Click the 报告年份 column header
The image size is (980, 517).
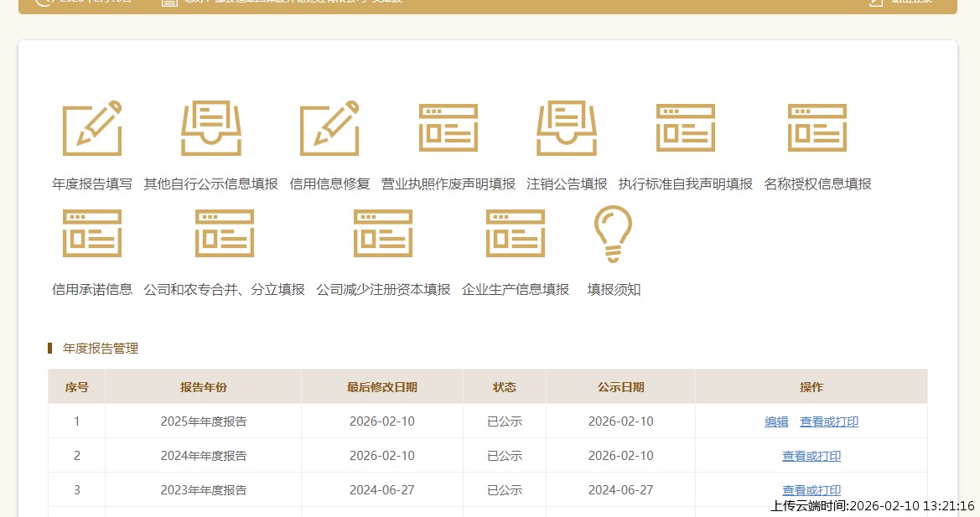point(203,386)
